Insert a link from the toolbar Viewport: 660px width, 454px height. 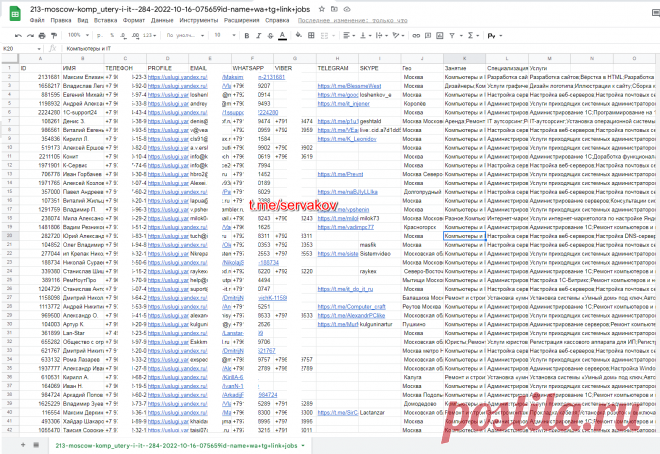pos(416,36)
